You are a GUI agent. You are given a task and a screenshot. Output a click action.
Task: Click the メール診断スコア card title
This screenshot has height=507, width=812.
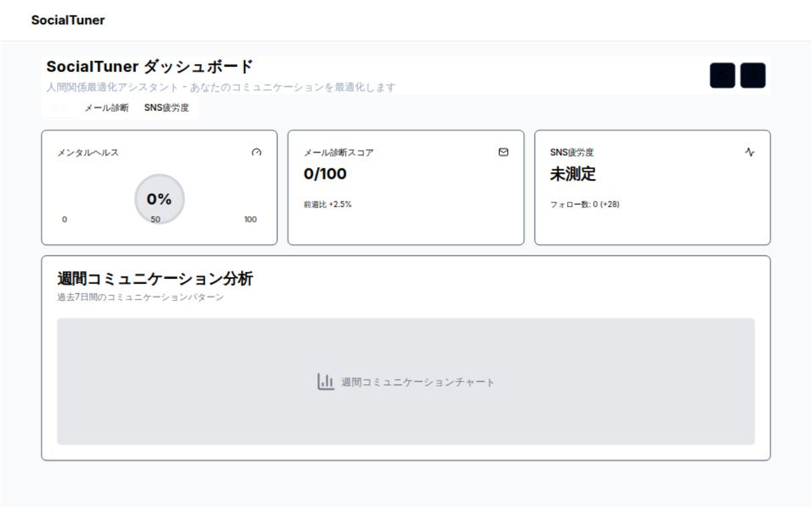[x=338, y=153]
